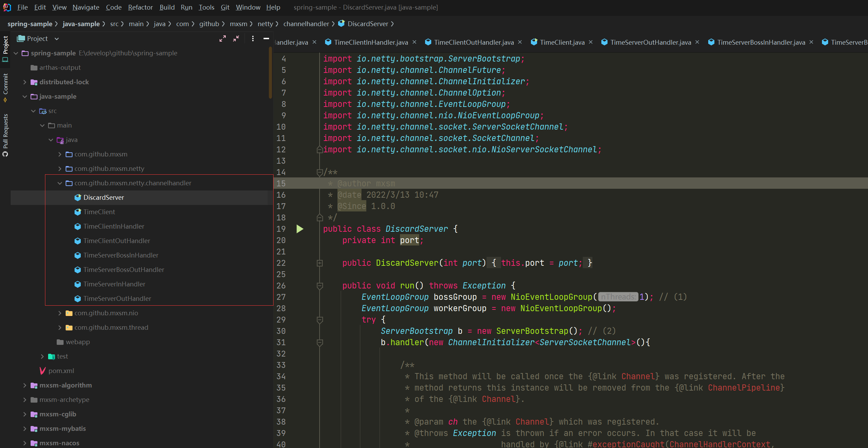The image size is (868, 448).
Task: Fold the run() method body
Action: point(320,286)
